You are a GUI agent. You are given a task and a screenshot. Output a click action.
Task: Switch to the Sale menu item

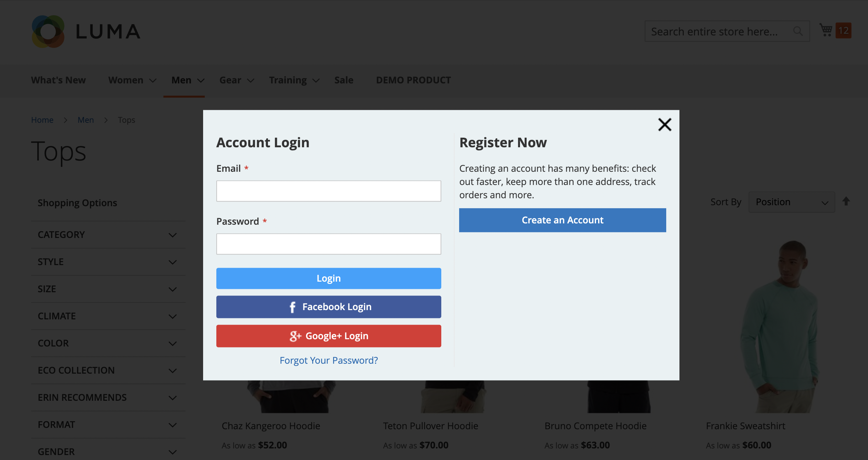(343, 80)
